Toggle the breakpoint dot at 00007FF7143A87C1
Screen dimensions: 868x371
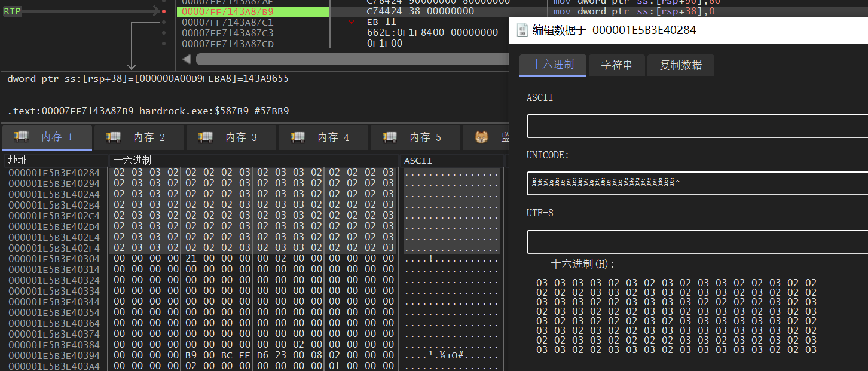click(164, 22)
